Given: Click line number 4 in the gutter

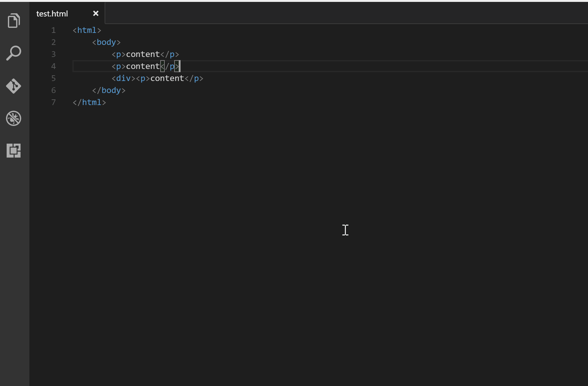Looking at the screenshot, I should click(53, 66).
